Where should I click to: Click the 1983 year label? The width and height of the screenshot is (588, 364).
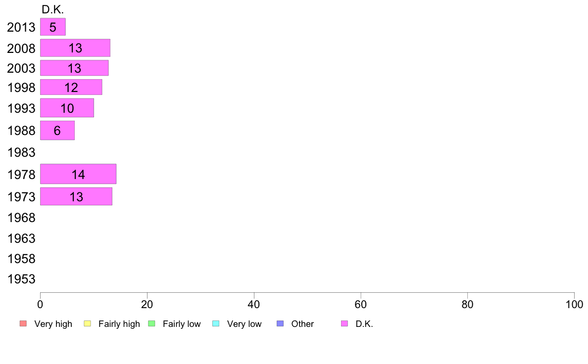coord(21,152)
